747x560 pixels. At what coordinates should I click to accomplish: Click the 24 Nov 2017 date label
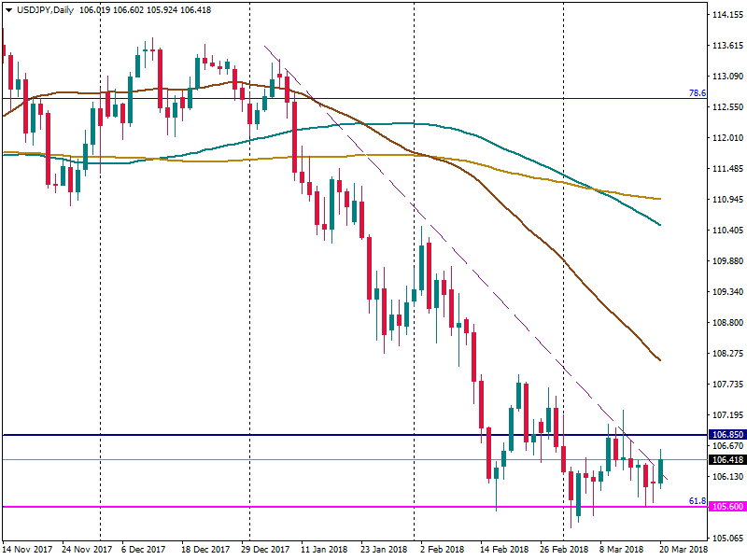tap(86, 550)
